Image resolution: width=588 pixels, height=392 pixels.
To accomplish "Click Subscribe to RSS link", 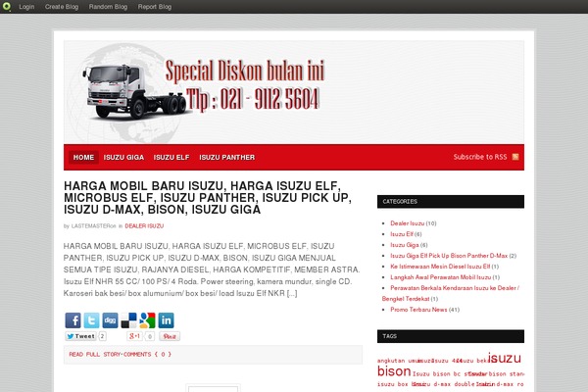I will 480,157.
